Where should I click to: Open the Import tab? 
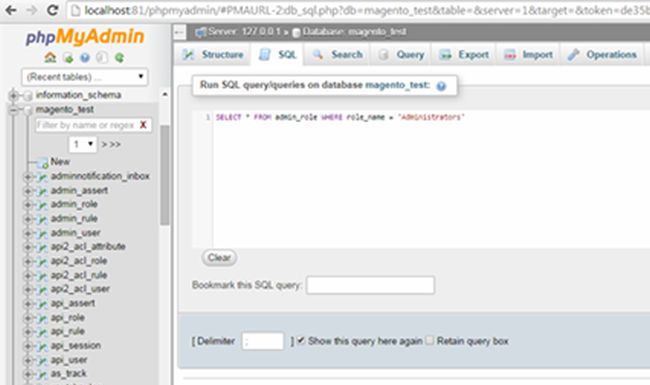click(x=528, y=55)
